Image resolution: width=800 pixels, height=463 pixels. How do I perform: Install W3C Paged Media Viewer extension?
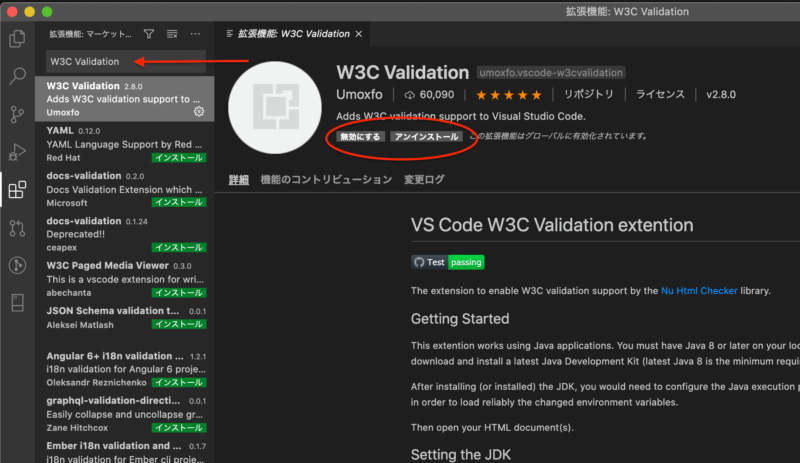tap(179, 293)
